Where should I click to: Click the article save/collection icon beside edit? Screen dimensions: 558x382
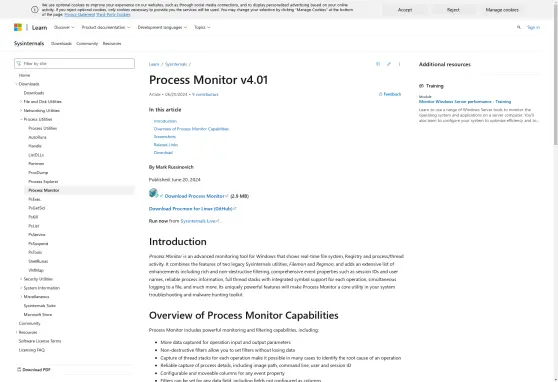(x=378, y=64)
